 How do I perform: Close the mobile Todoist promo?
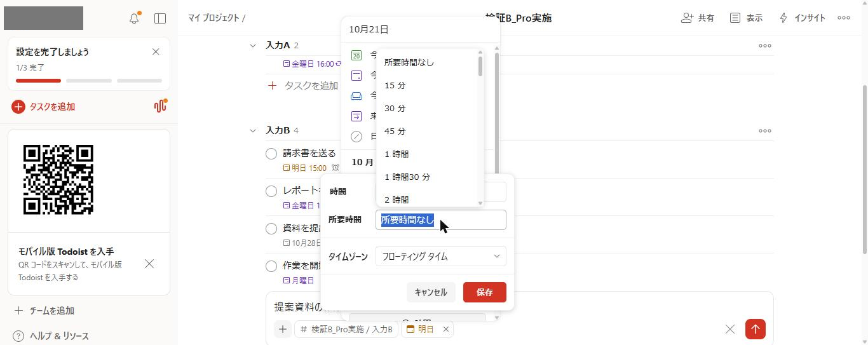pyautogui.click(x=149, y=264)
